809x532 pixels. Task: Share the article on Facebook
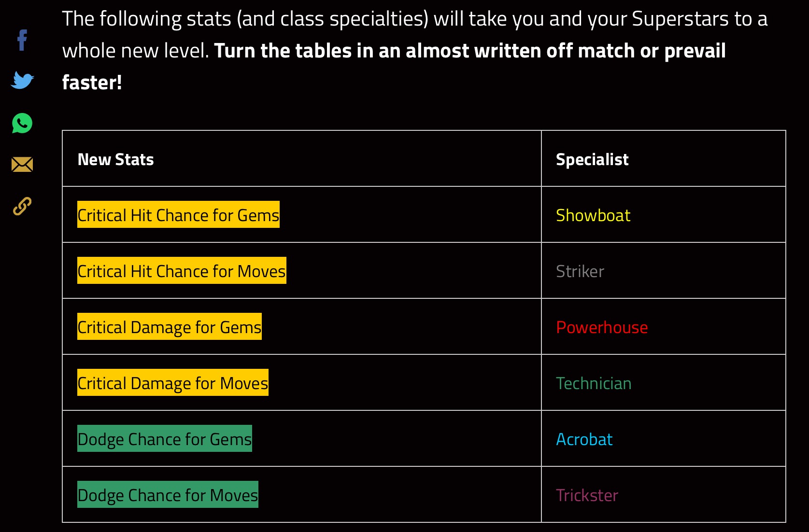[x=22, y=40]
